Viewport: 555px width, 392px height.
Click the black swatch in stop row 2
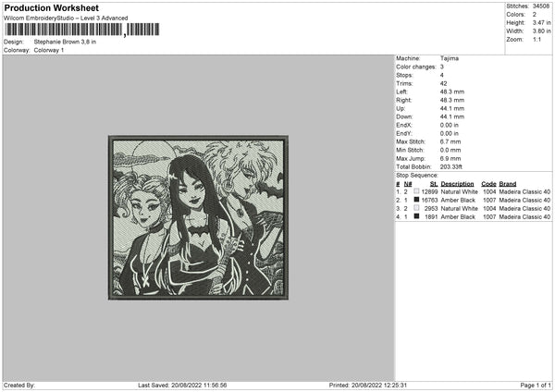(x=416, y=200)
